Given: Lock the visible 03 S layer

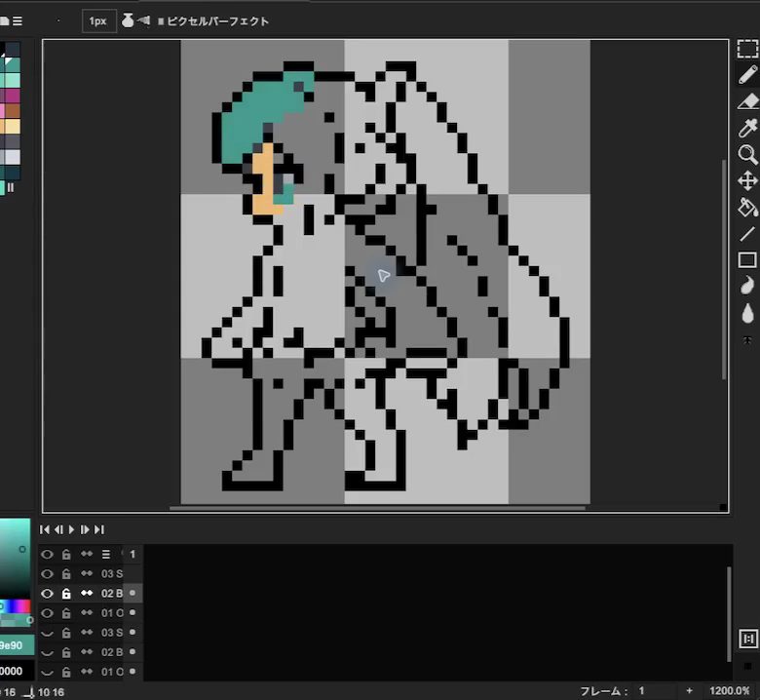Looking at the screenshot, I should click(66, 574).
